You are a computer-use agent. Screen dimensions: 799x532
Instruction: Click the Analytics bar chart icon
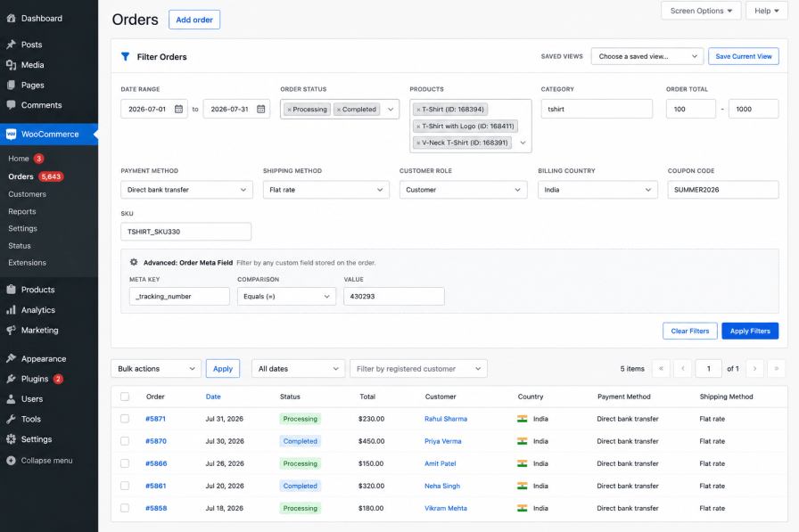pos(12,310)
